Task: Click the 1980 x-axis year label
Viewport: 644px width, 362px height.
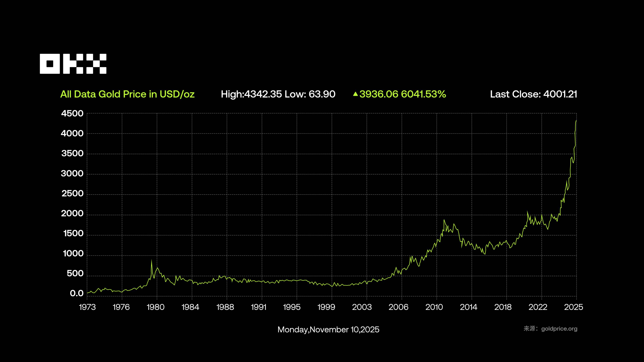Action: tap(155, 307)
